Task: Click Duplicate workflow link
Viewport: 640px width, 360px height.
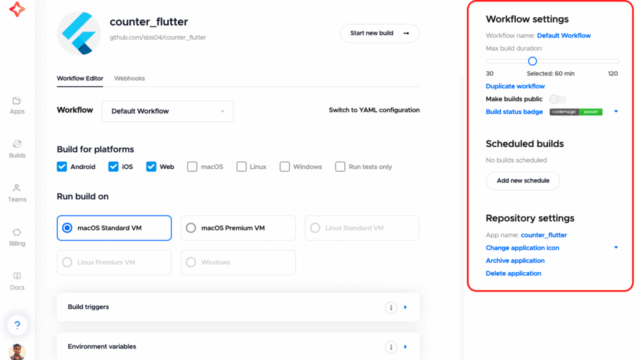Action: coord(515,86)
